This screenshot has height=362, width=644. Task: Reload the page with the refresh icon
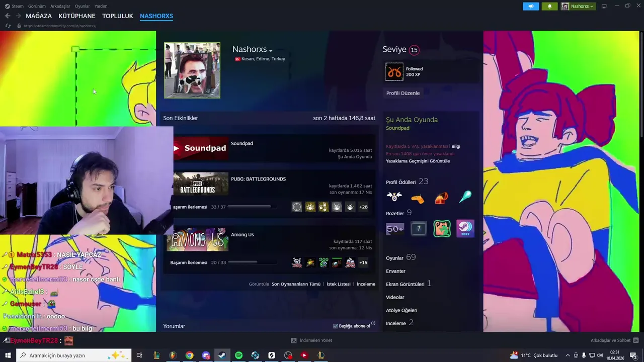tap(8, 26)
